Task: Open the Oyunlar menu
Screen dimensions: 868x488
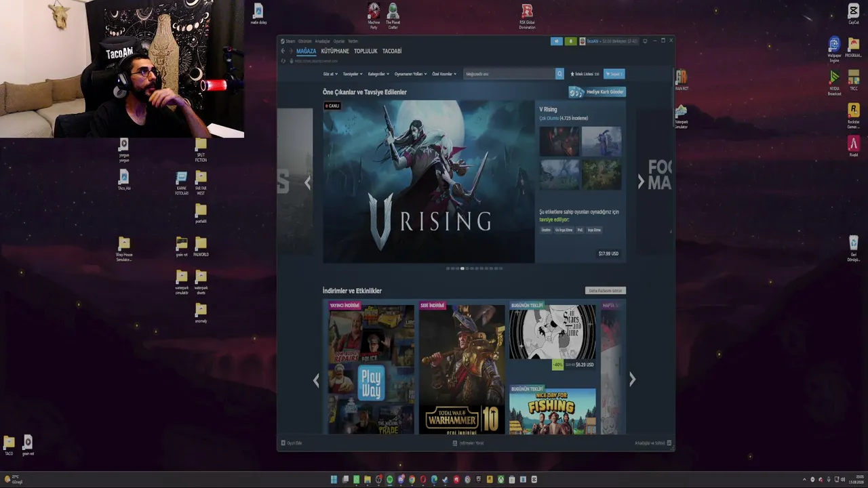Action: pyautogui.click(x=339, y=41)
